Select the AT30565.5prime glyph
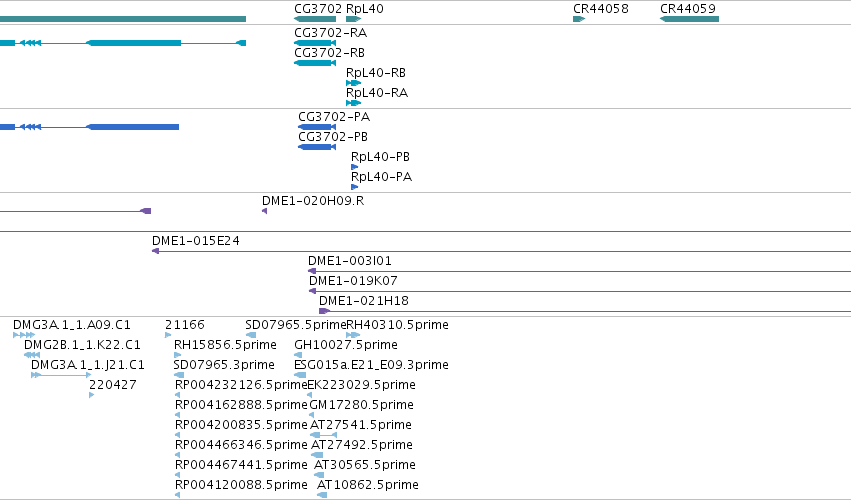Screen dimensions: 851x500 click(319, 475)
